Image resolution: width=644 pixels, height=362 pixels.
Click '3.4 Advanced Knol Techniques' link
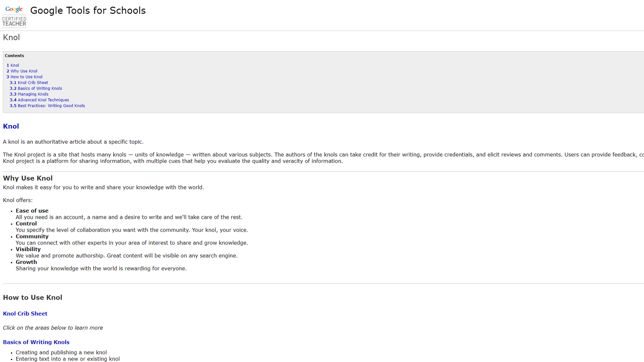tap(39, 100)
